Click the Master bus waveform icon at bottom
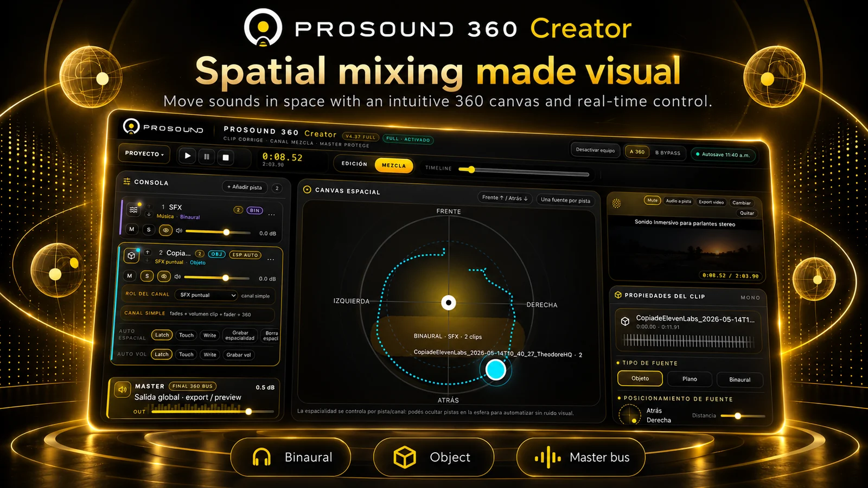Viewport: 868px width, 488px height. (x=547, y=458)
